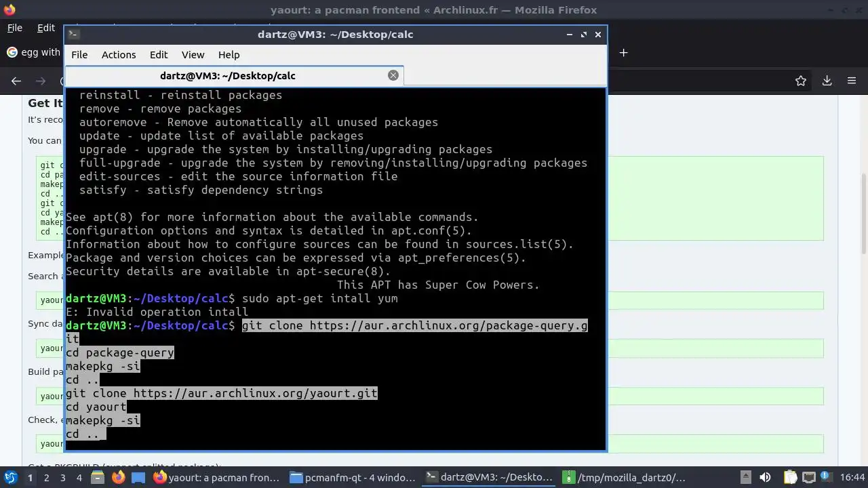Open the terminal Actions menu

[119, 55]
